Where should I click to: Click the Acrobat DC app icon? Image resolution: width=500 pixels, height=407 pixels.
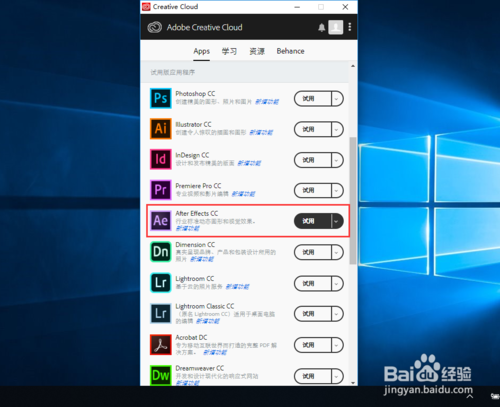(x=161, y=345)
